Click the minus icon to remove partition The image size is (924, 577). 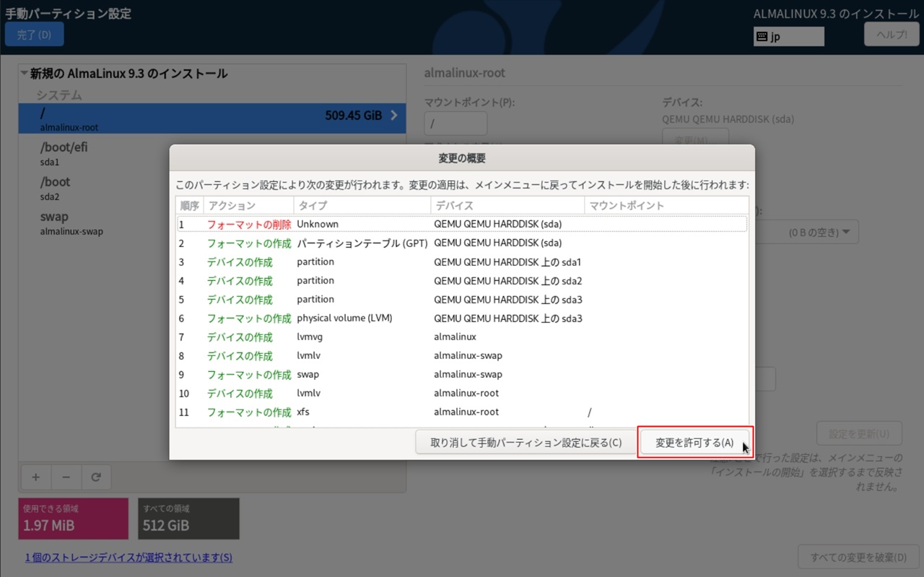point(66,477)
